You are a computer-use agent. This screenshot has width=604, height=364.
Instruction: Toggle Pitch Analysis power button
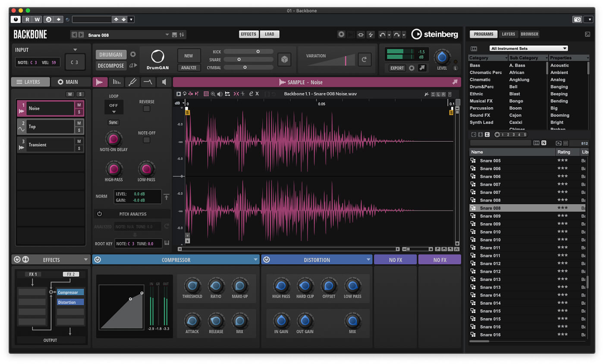tap(99, 214)
